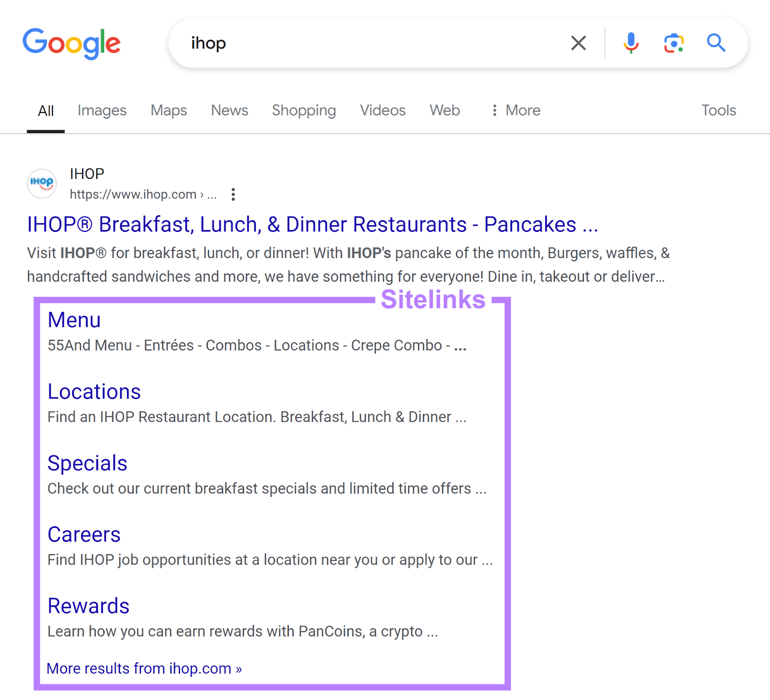Open the three-dot options beside the IHOP URL
Image resolution: width=770 pixels, height=700 pixels.
tap(233, 194)
